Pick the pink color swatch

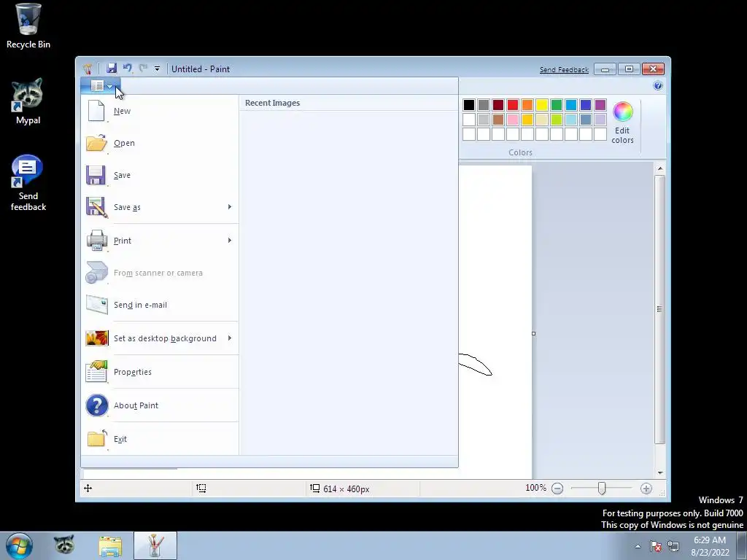tap(513, 120)
